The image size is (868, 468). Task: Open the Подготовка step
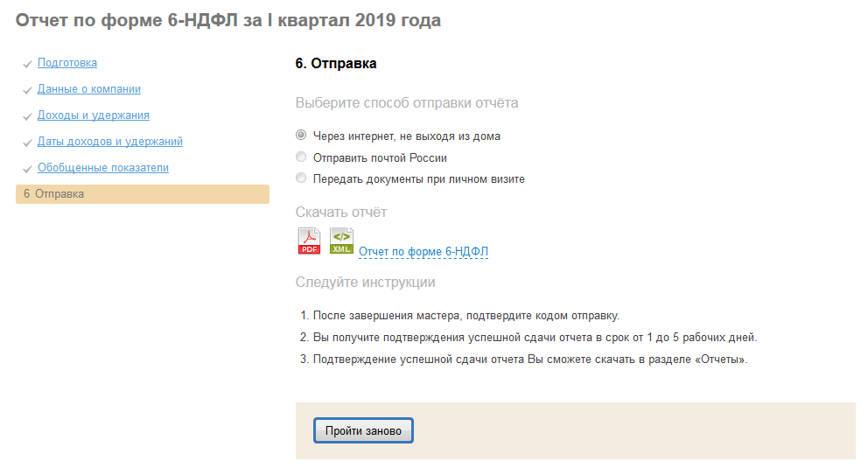(67, 63)
